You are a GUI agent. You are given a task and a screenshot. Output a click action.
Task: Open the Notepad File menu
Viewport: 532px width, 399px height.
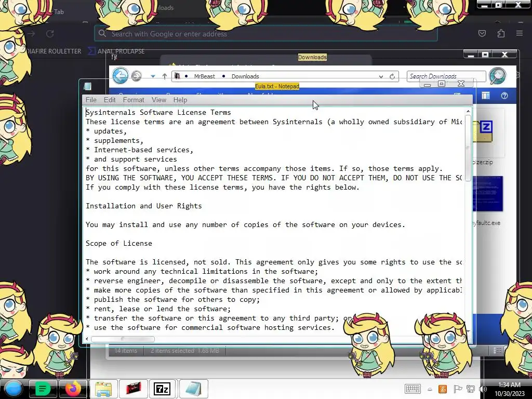click(x=91, y=100)
